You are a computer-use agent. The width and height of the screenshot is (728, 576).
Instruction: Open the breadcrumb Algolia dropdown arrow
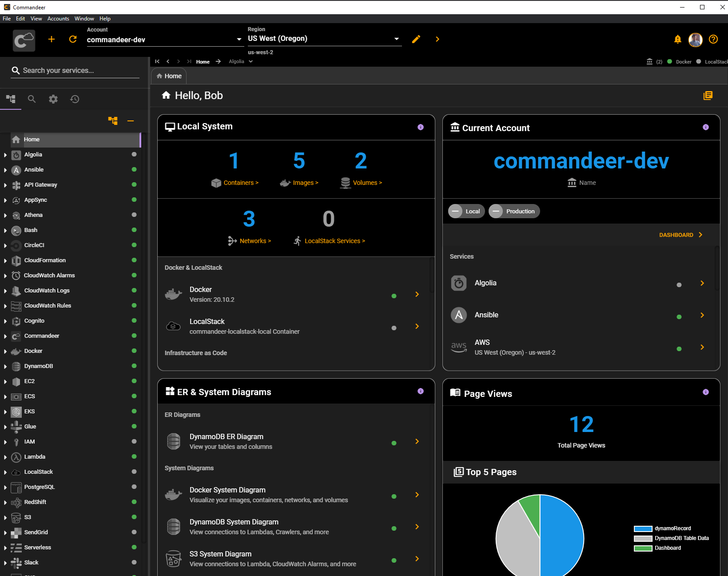click(x=251, y=61)
